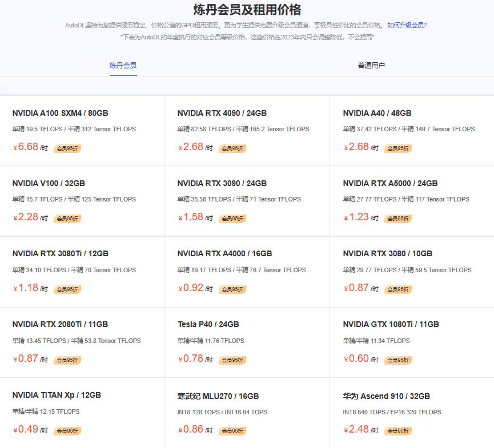Click the 会员95折 badge on MLU270 card
The image size is (494, 448).
pyautogui.click(x=232, y=431)
